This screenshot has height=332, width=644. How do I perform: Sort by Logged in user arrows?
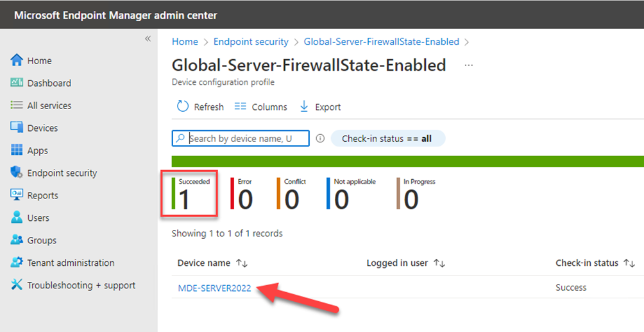(439, 263)
